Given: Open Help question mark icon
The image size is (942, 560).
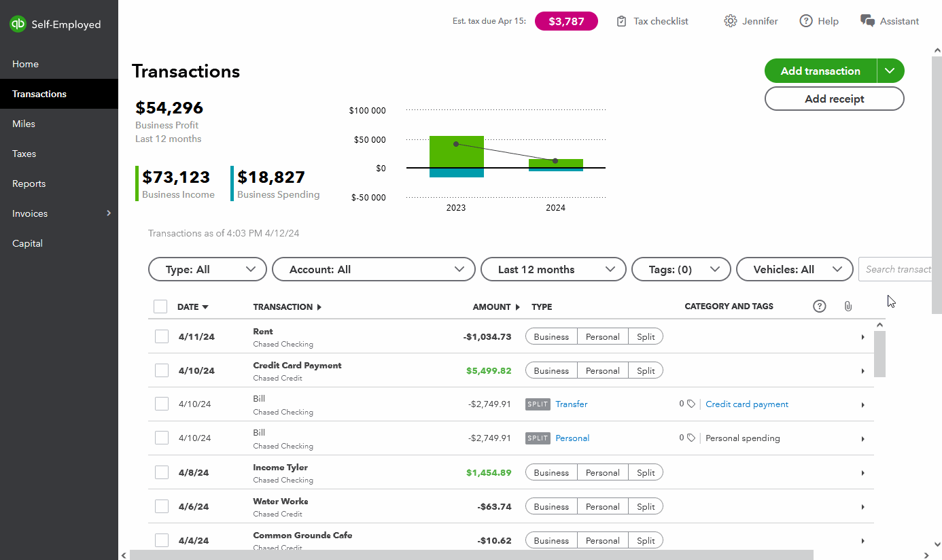Looking at the screenshot, I should [806, 21].
